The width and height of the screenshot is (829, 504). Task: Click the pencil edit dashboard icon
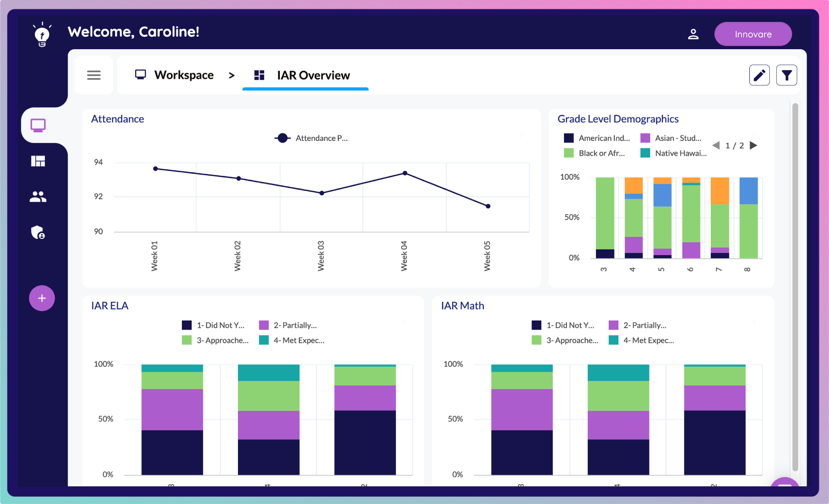(x=759, y=76)
